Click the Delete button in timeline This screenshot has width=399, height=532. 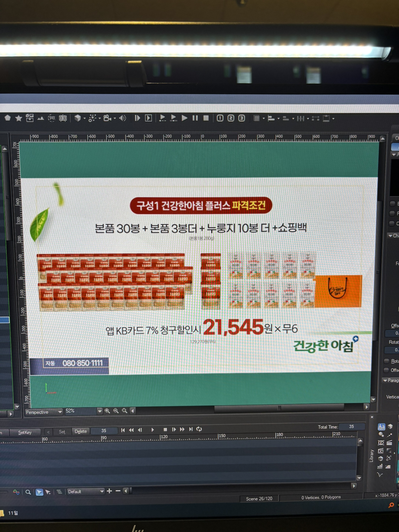[81, 431]
